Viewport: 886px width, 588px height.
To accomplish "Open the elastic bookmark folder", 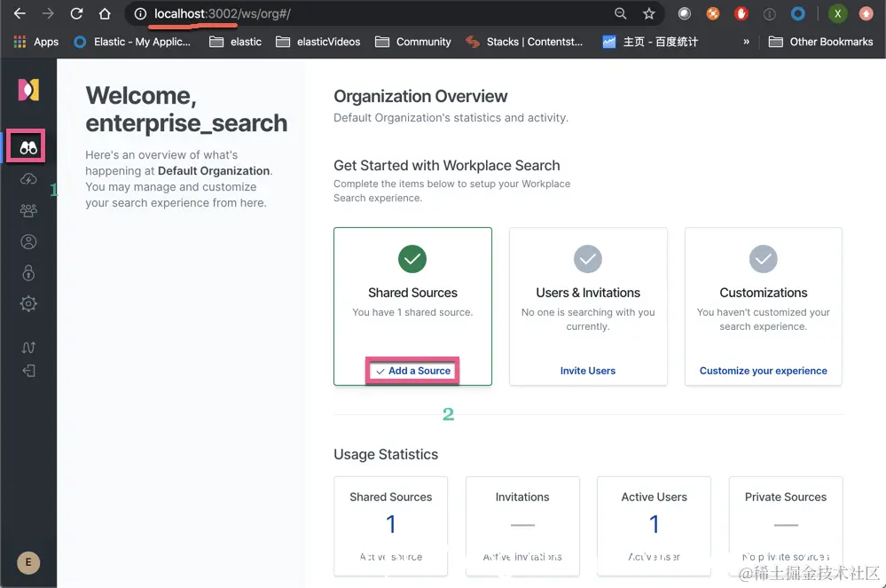I will [x=235, y=42].
